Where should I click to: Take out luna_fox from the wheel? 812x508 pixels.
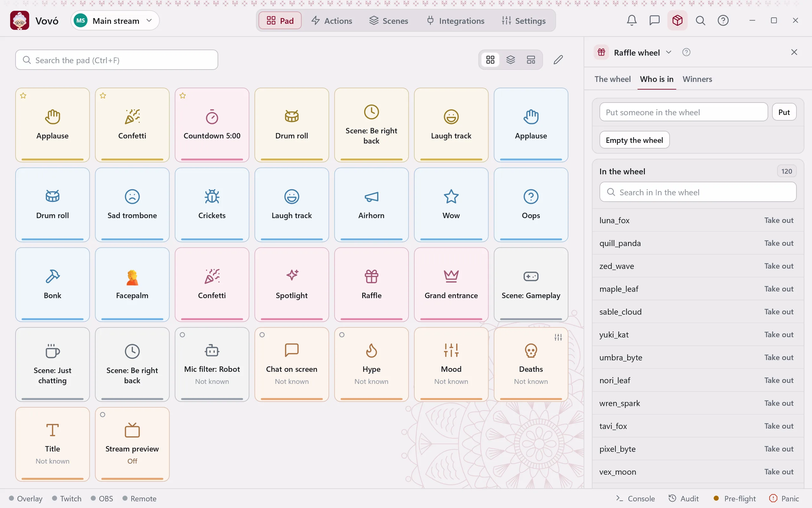778,220
